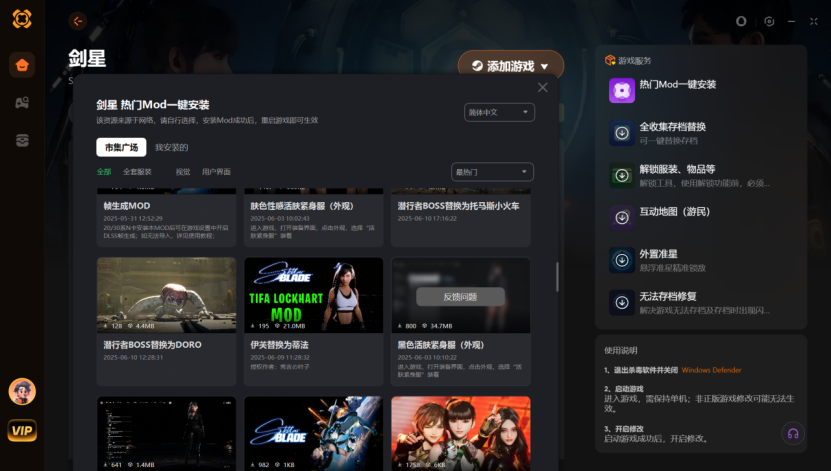Click the 外置准星 download icon
The image size is (831, 471).
tap(622, 260)
